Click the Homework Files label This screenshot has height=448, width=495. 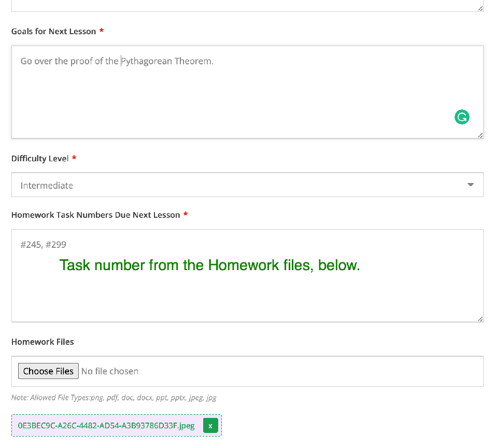click(x=43, y=342)
